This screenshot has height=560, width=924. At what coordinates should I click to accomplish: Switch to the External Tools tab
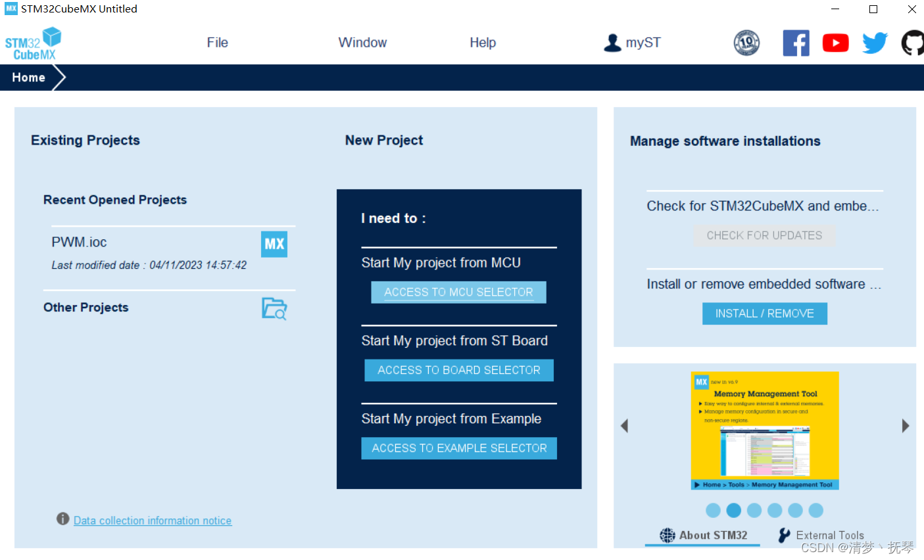tap(821, 535)
